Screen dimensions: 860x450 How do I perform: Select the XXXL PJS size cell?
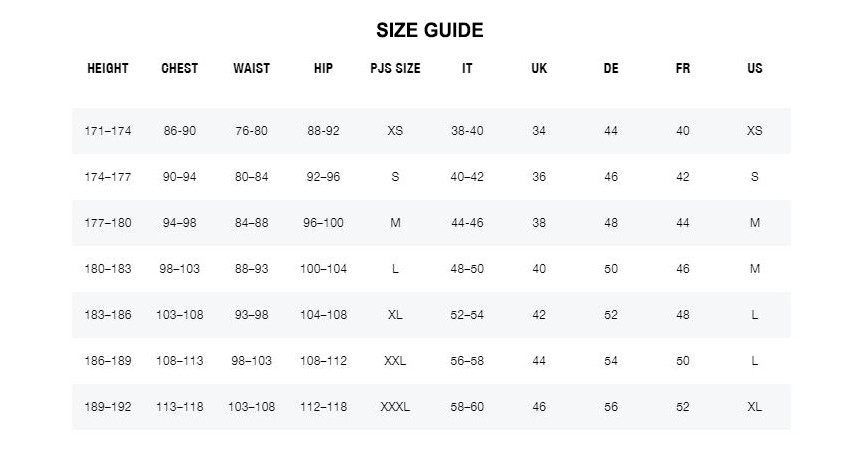tap(395, 407)
